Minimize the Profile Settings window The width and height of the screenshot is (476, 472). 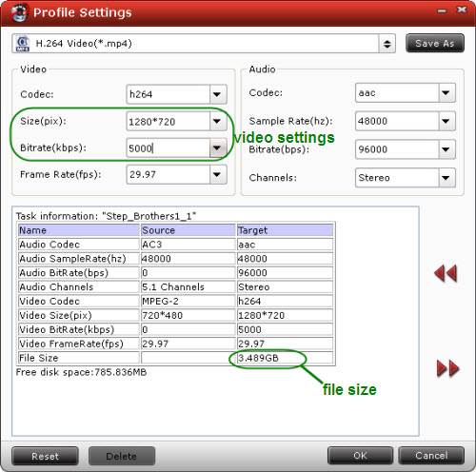coord(442,11)
